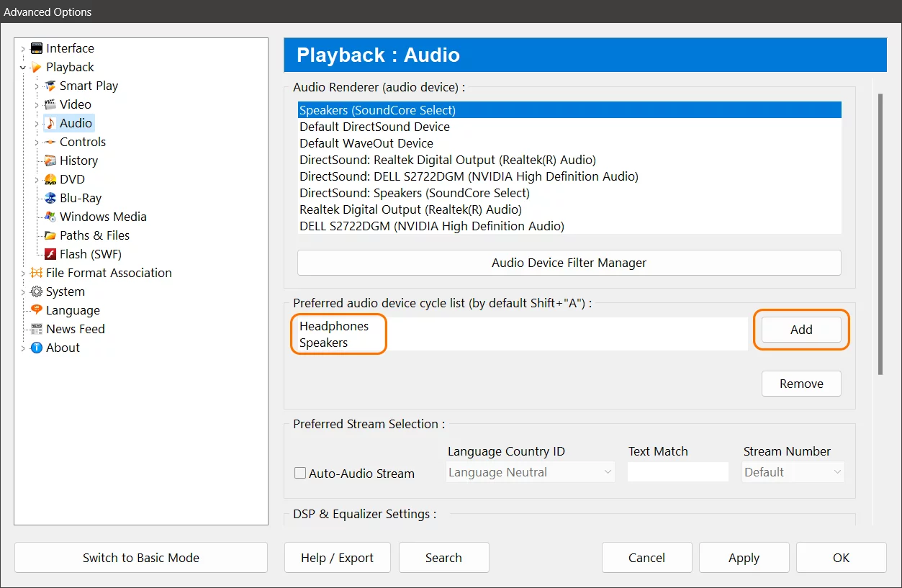Open the Windows Media settings page
This screenshot has width=902, height=588.
103,217
